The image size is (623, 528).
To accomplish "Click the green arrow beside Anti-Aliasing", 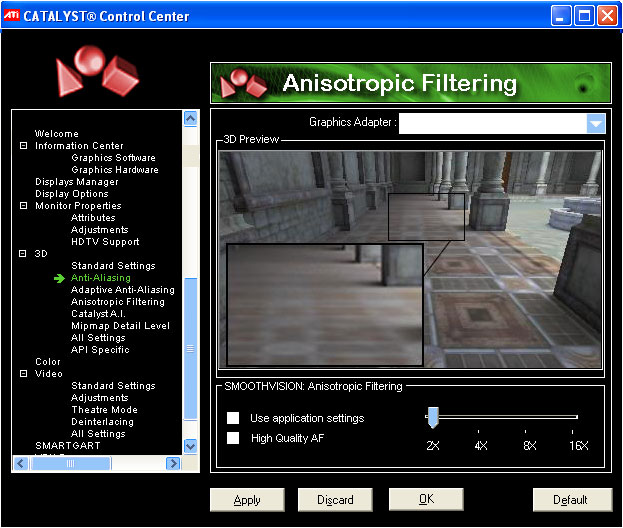I will [59, 278].
